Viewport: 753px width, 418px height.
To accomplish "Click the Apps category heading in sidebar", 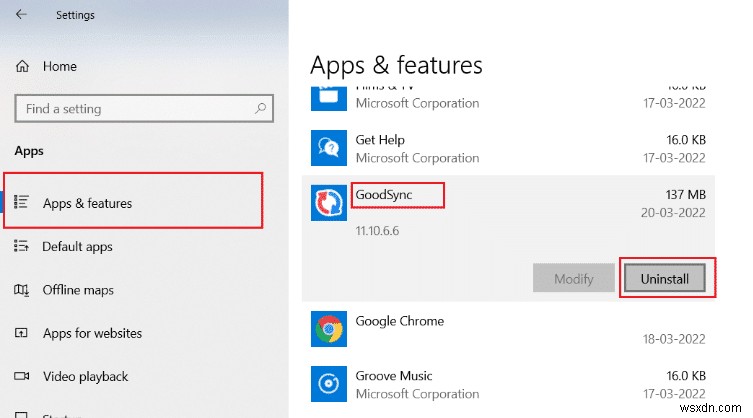I will pos(29,151).
